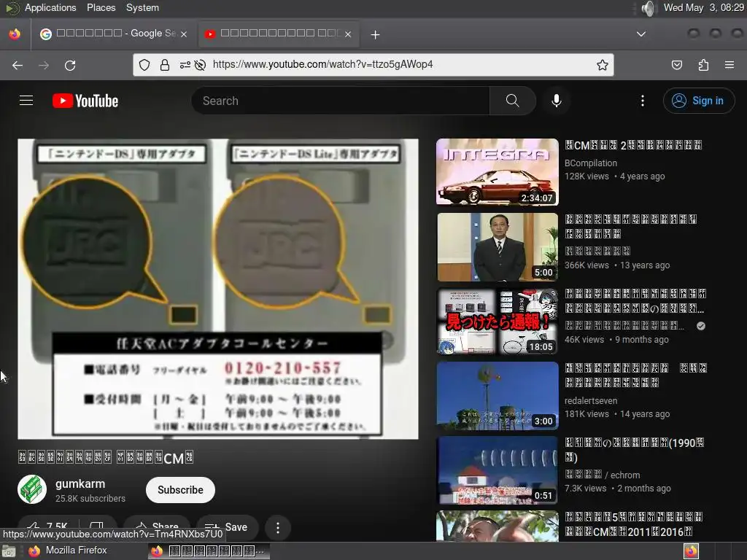Open the Firefox View icon in the tab bar
Viewport: 747px width, 560px height.
pos(15,34)
